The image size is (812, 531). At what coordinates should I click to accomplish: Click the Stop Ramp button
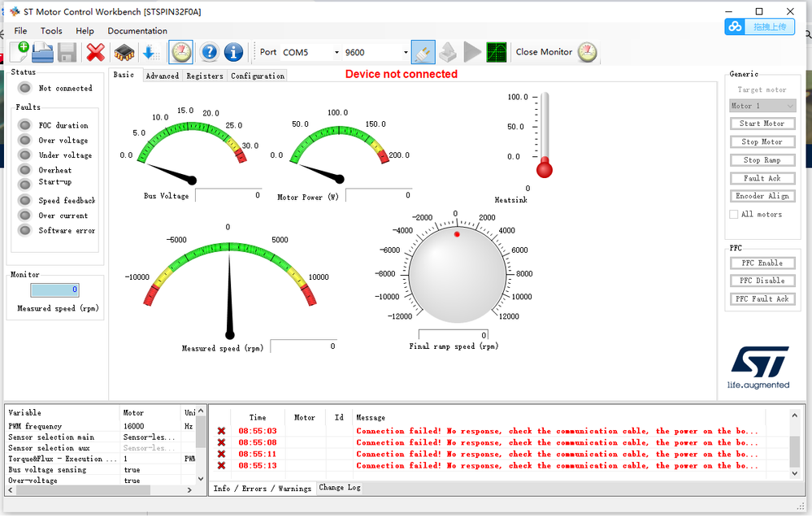click(x=762, y=160)
